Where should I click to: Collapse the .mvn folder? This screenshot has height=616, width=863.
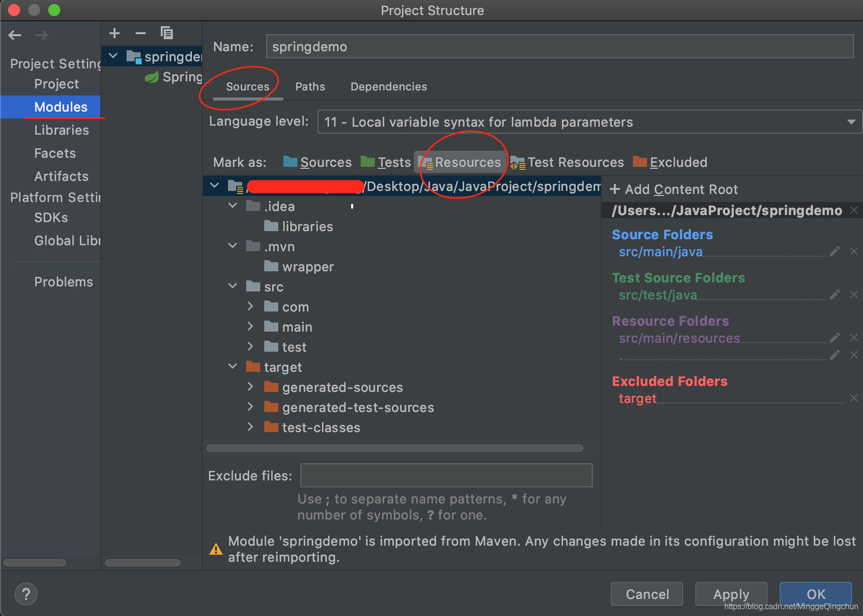[x=233, y=246]
